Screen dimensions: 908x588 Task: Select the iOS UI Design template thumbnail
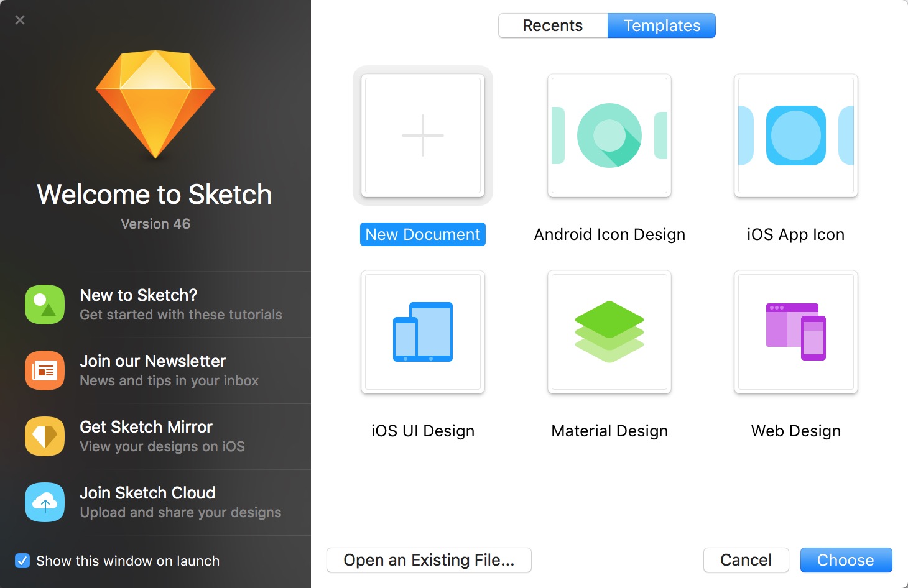click(x=423, y=332)
